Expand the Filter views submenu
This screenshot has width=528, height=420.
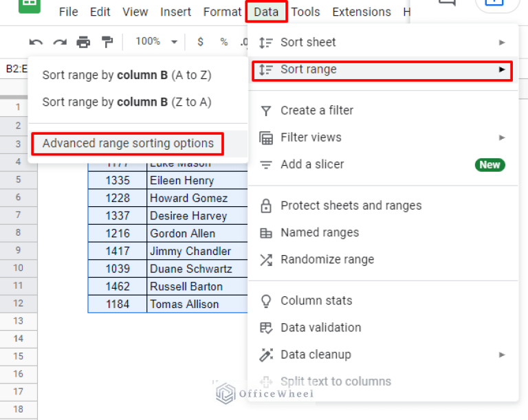tap(383, 137)
